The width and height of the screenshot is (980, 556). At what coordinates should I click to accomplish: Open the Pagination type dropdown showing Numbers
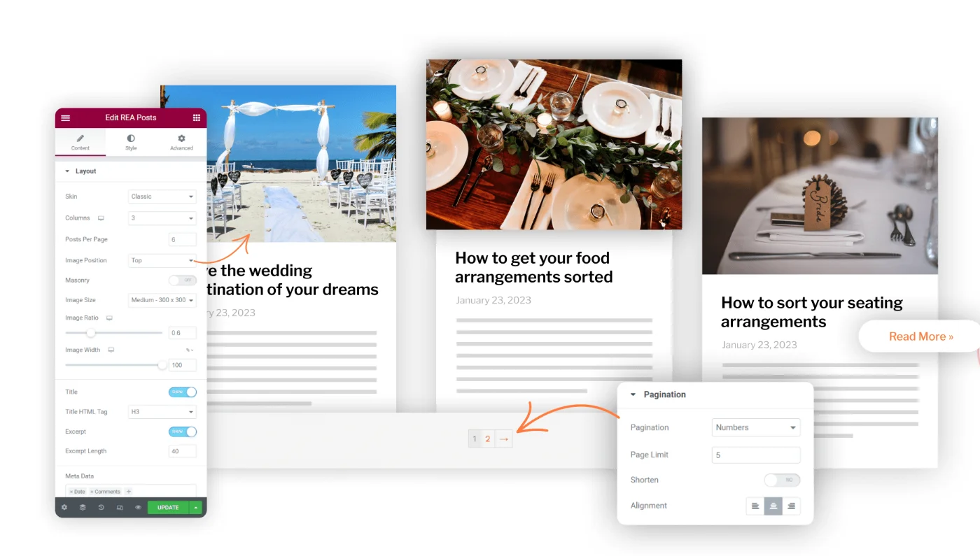755,428
